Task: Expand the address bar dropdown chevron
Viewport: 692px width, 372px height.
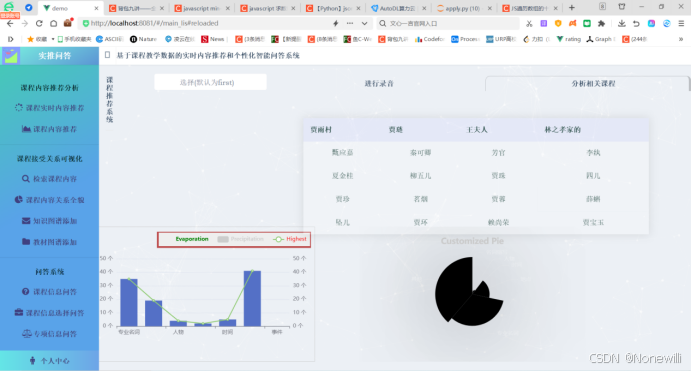Action: (x=365, y=23)
